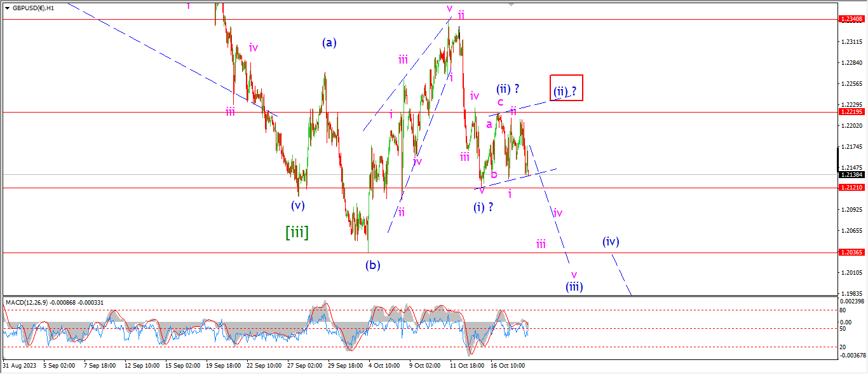Select the 1.21210 red price tag

[x=852, y=188]
